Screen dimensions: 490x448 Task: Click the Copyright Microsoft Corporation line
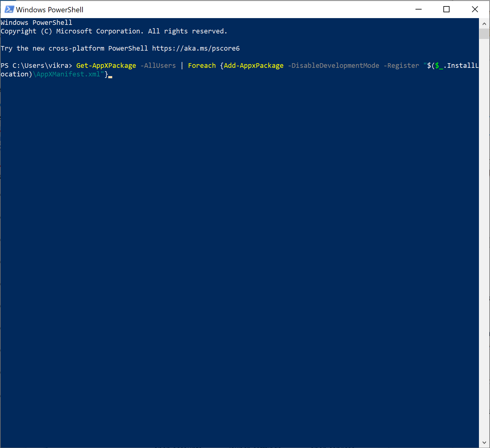[x=114, y=31]
